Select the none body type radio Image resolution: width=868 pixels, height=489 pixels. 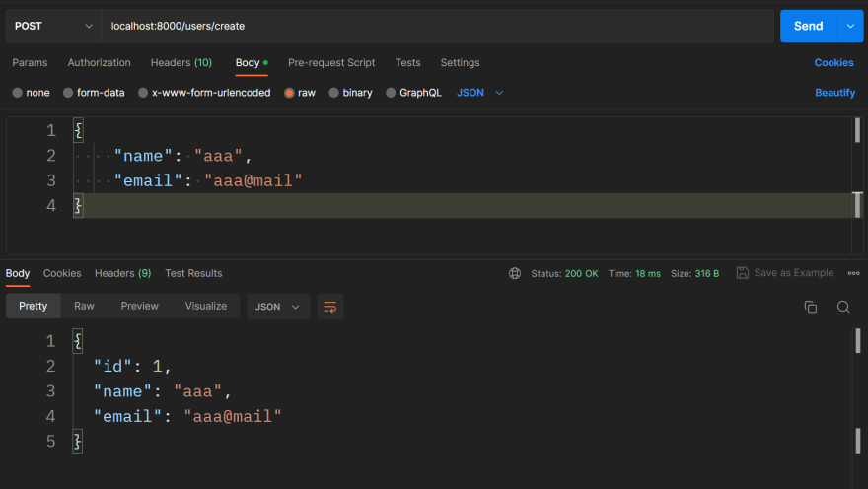pyautogui.click(x=17, y=93)
